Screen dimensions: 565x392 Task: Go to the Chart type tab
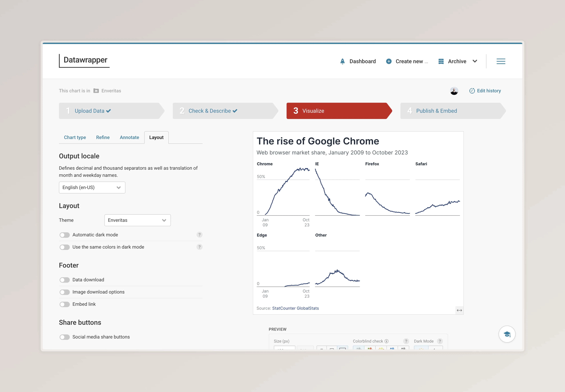[x=75, y=137]
